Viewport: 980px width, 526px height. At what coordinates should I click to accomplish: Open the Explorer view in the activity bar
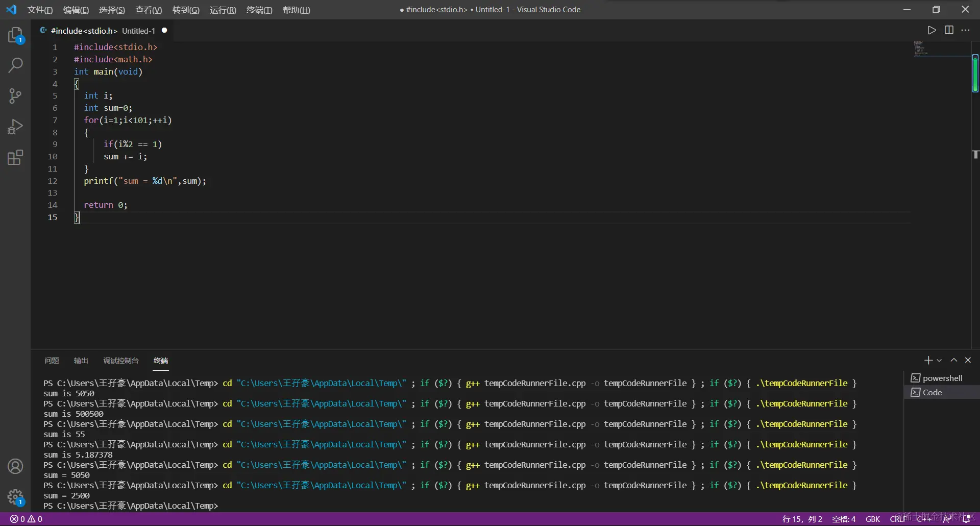pyautogui.click(x=15, y=35)
